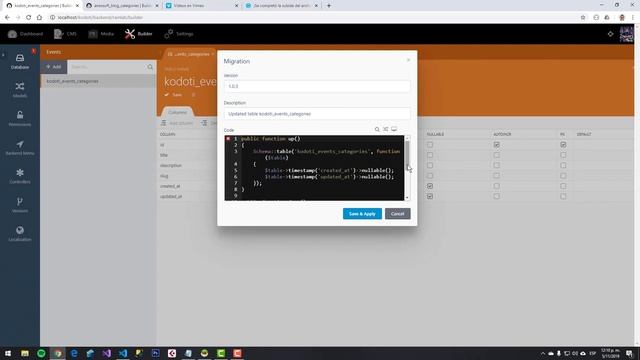
Task: Click the code editor scroll-up arrow
Action: coord(407,139)
